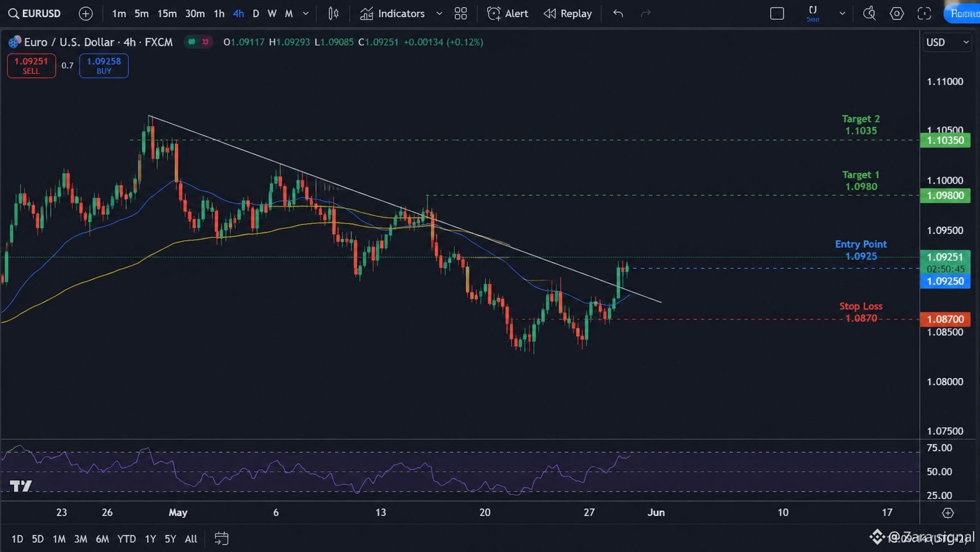
Task: Open chart settings gear icon
Action: coord(897,13)
